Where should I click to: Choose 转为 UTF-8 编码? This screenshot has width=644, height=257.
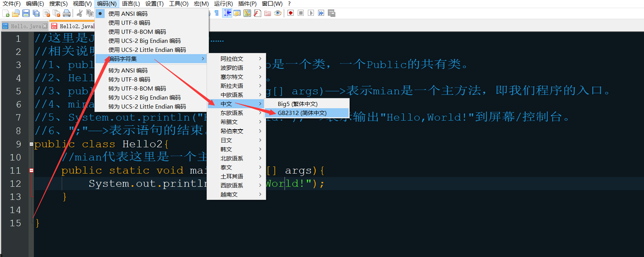click(x=152, y=79)
